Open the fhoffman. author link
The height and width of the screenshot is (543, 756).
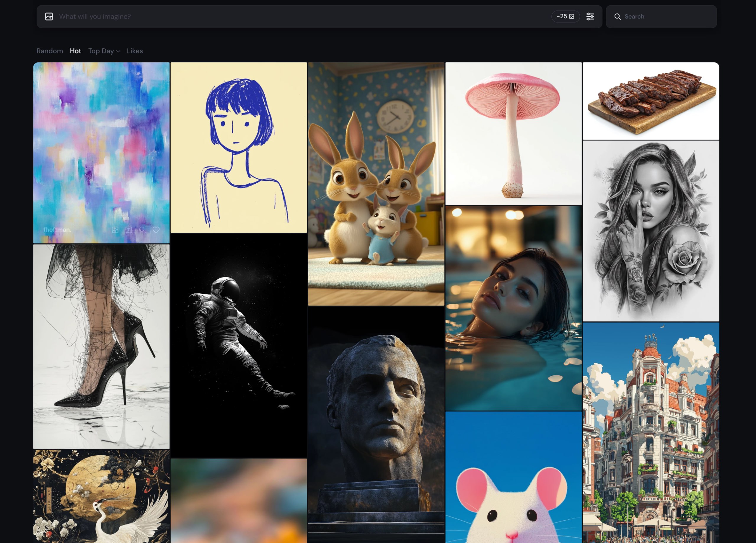click(x=57, y=230)
